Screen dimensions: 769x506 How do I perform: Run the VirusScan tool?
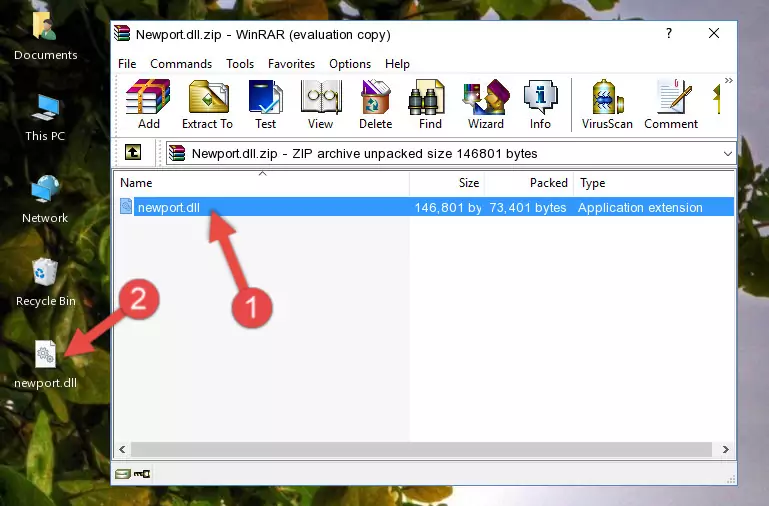607,104
